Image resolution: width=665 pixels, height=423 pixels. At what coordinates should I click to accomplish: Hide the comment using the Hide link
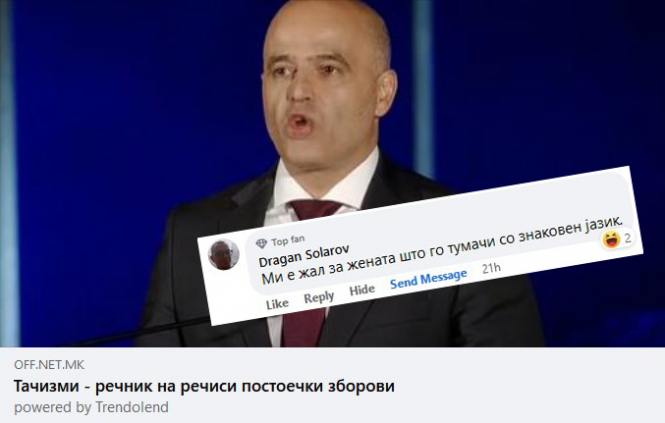[362, 290]
